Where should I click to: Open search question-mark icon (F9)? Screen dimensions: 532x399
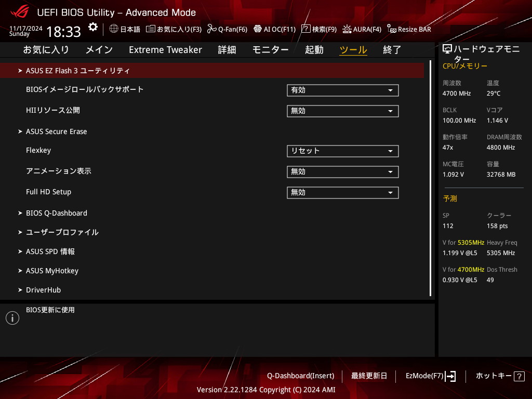pos(305,29)
